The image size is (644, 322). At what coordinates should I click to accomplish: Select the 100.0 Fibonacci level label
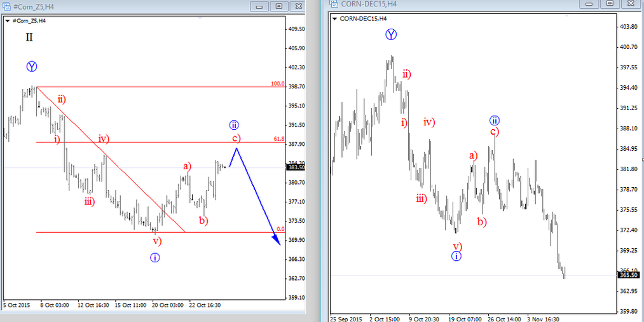point(277,83)
